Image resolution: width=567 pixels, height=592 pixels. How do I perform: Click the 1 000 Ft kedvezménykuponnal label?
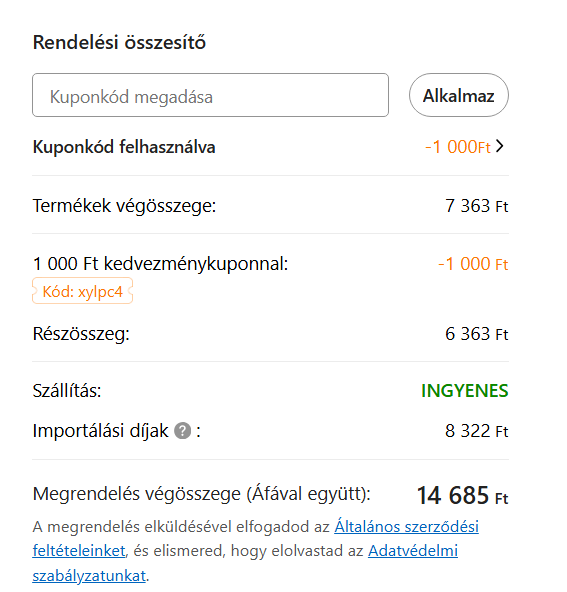tap(160, 264)
